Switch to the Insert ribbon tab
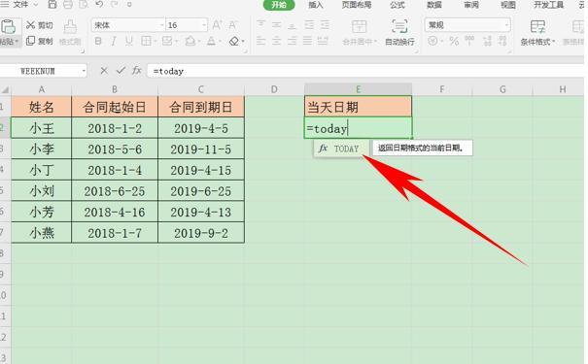 pos(315,5)
